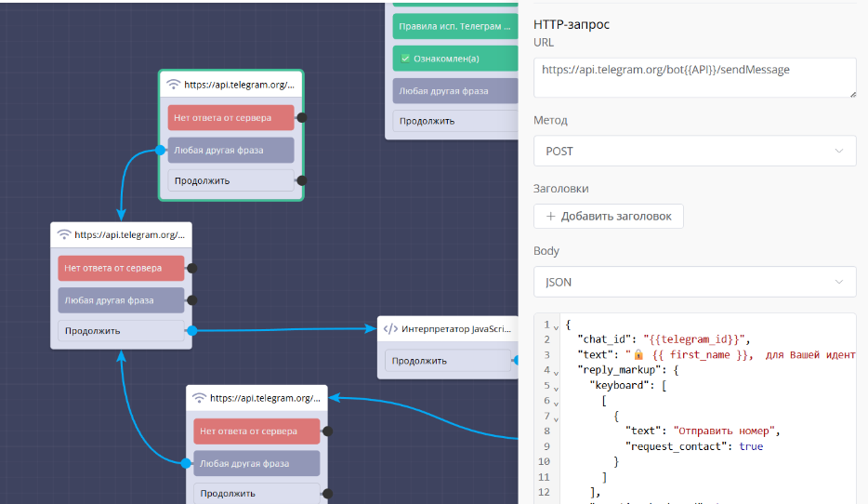Click the Добавить заголовок button
The width and height of the screenshot is (868, 504).
click(x=608, y=217)
